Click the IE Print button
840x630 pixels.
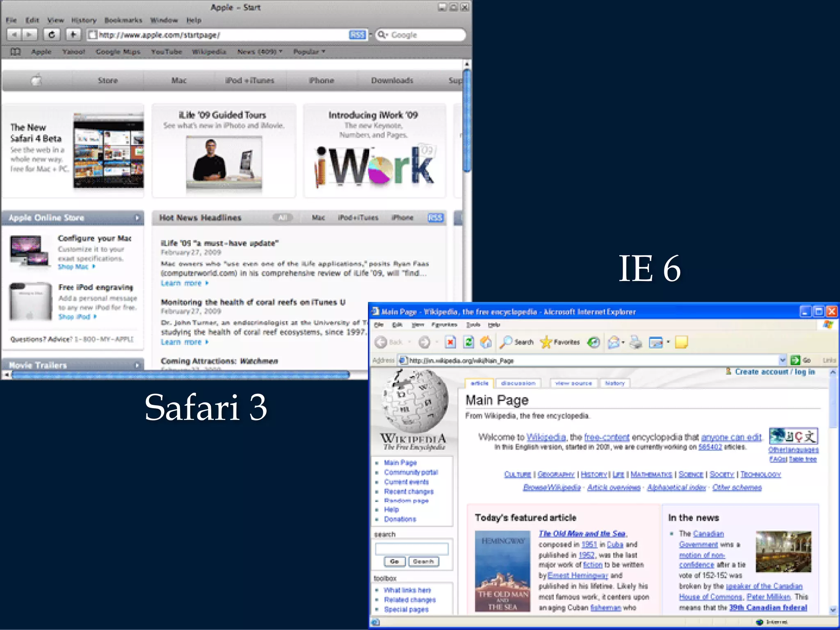pyautogui.click(x=636, y=342)
